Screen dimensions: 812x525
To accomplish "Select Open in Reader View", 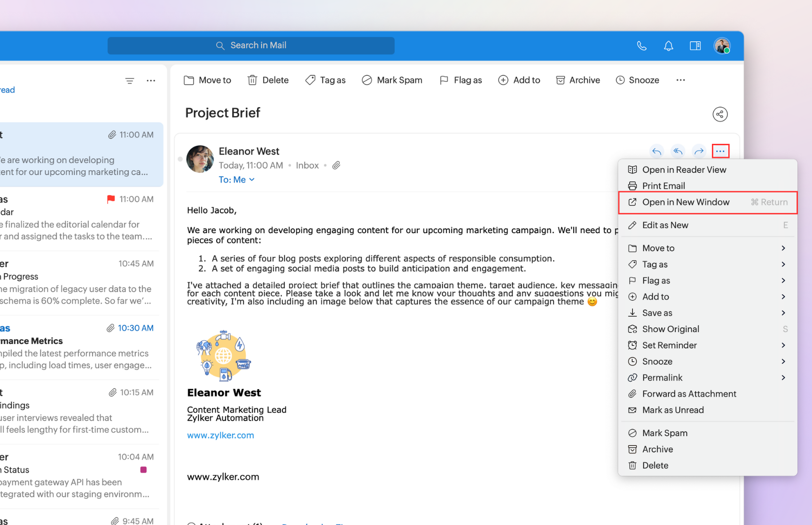I will [708, 170].
